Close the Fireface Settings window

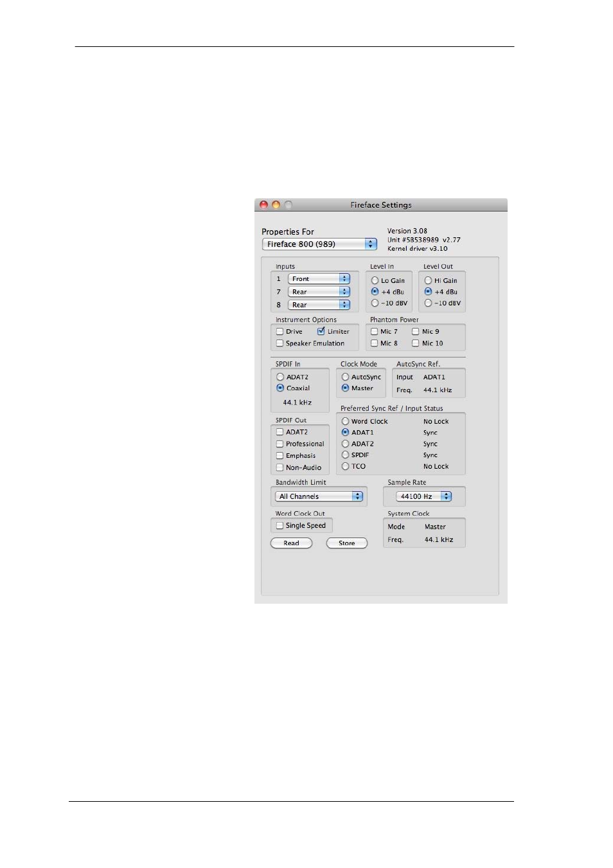click(263, 205)
